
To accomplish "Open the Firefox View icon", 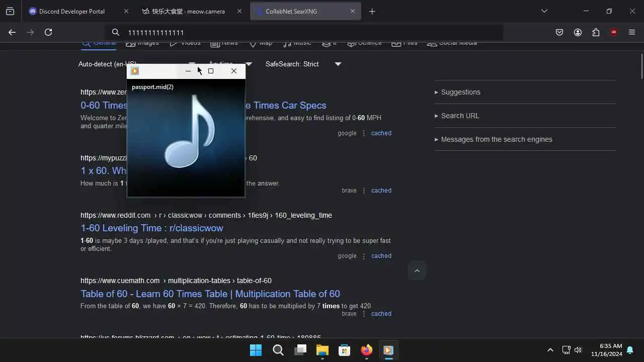I will [10, 11].
